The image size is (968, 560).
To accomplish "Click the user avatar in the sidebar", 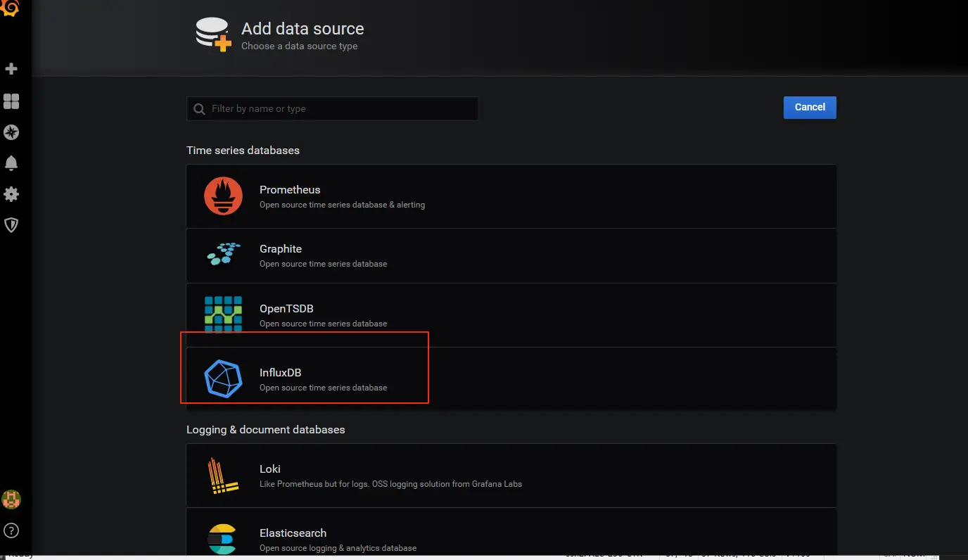I will pyautogui.click(x=11, y=499).
